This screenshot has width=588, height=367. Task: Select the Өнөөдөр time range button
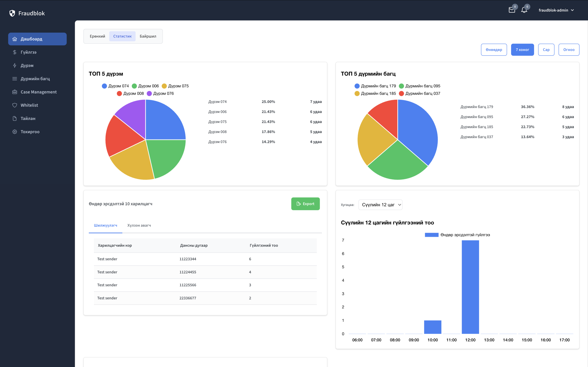(494, 50)
